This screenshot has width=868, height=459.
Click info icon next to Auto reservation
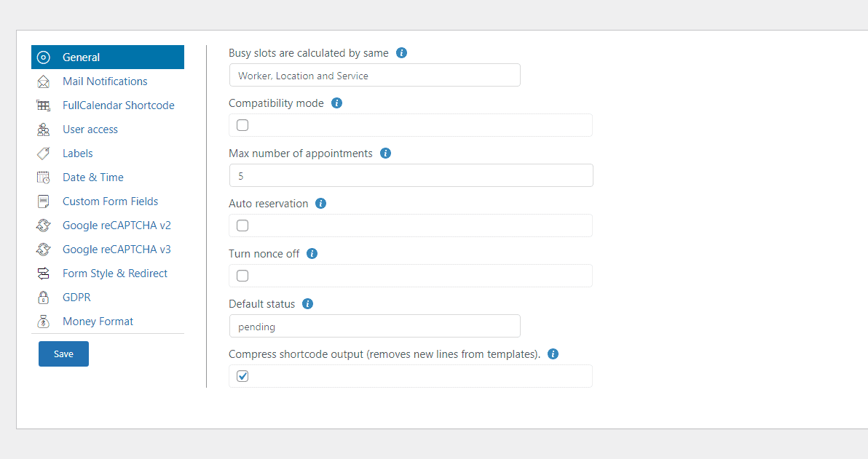[x=321, y=204]
